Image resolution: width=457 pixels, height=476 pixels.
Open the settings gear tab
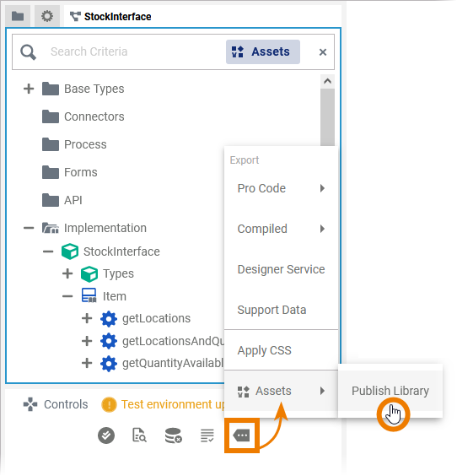pyautogui.click(x=47, y=16)
